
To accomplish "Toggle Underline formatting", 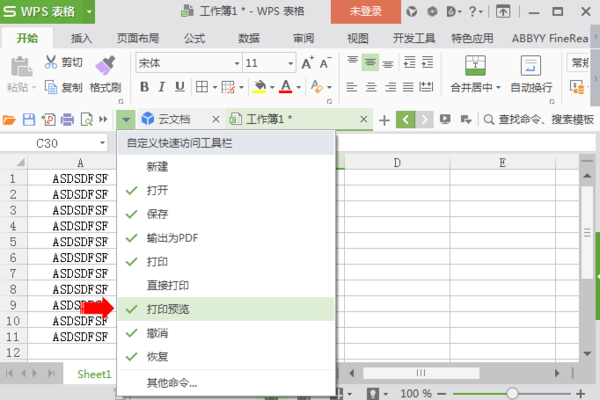I will click(179, 87).
